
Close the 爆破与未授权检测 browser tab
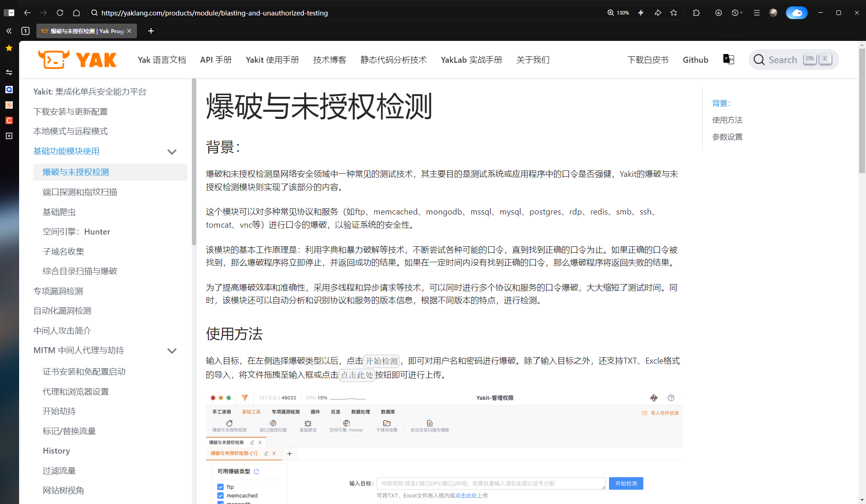(129, 31)
